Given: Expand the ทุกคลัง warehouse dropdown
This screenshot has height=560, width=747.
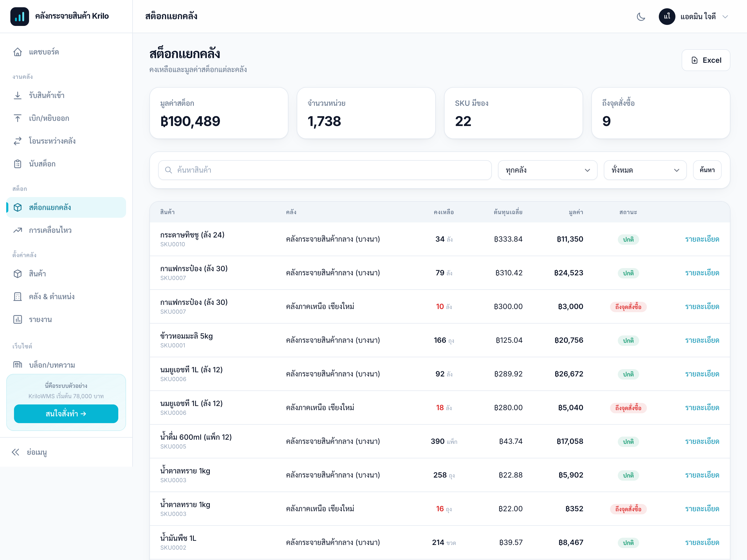Looking at the screenshot, I should click(x=548, y=170).
